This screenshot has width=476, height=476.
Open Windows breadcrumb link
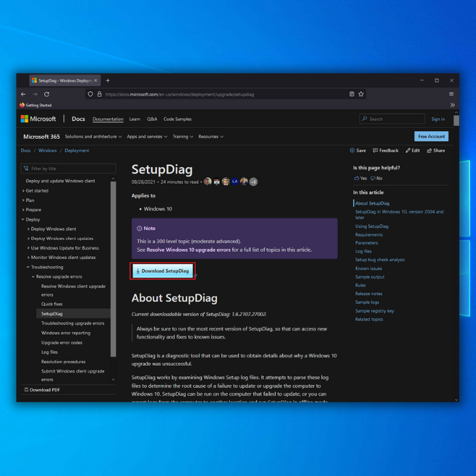[48, 150]
